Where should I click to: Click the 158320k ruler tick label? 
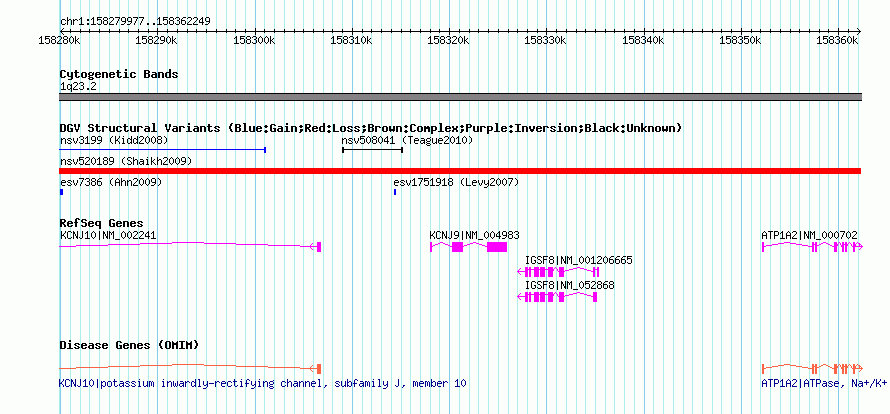point(448,40)
